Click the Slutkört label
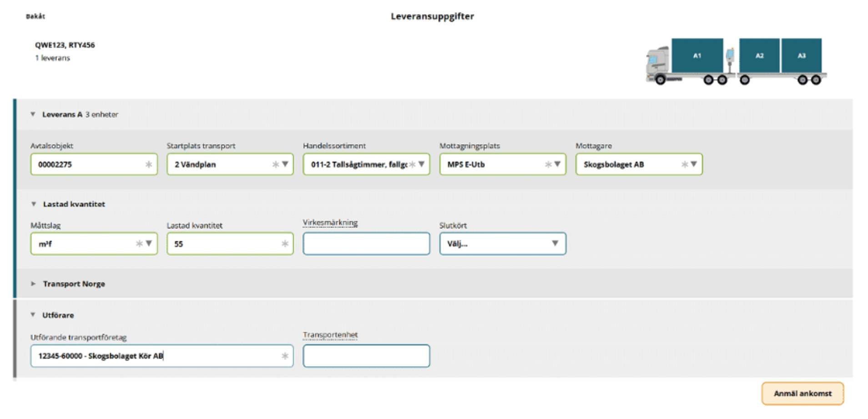 click(x=453, y=225)
